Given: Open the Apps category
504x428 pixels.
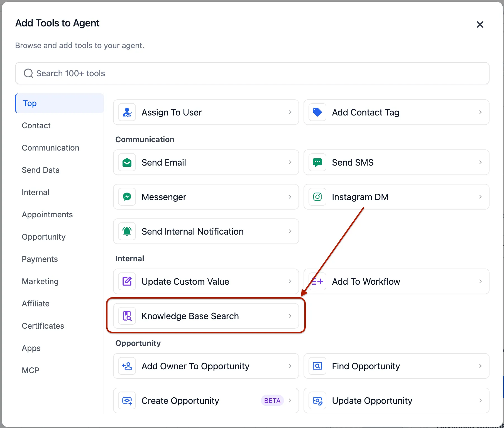Looking at the screenshot, I should tap(60, 348).
